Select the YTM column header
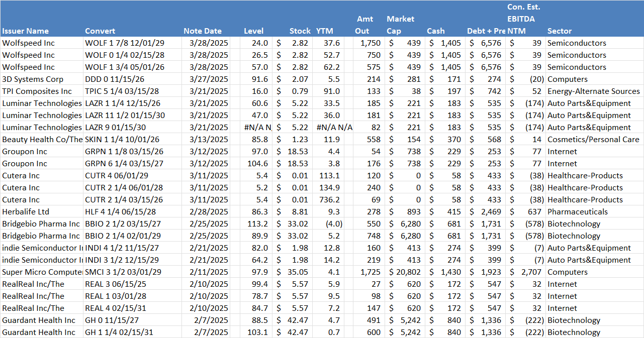Image resolution: width=644 pixels, height=338 pixels. coord(325,31)
